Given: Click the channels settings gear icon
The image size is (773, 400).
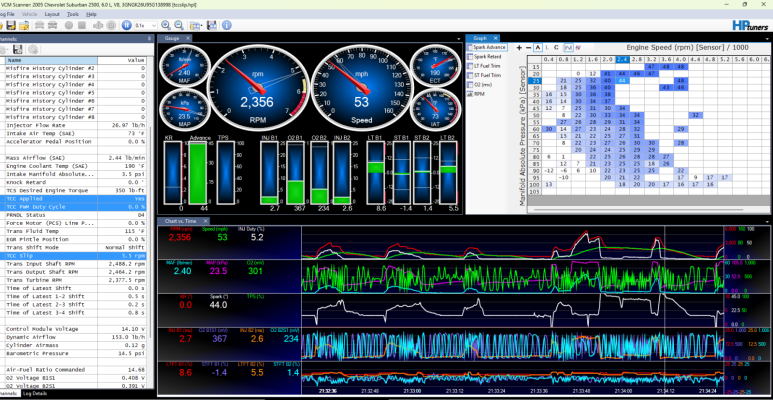Looking at the screenshot, I should point(33,49).
